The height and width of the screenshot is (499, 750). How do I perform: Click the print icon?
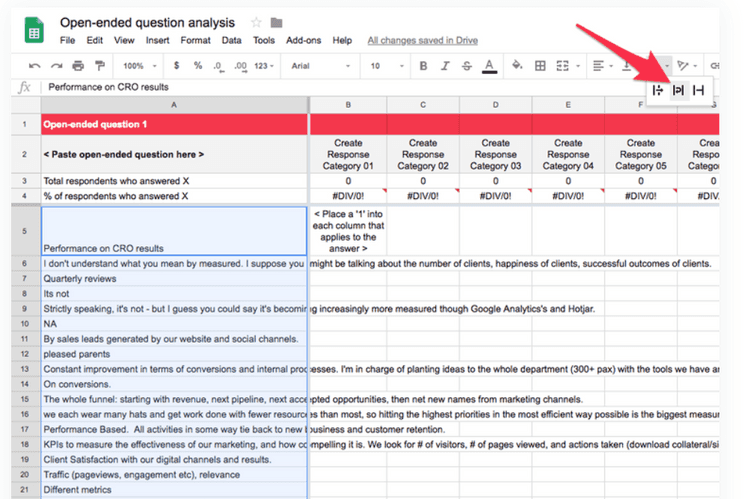pyautogui.click(x=77, y=66)
